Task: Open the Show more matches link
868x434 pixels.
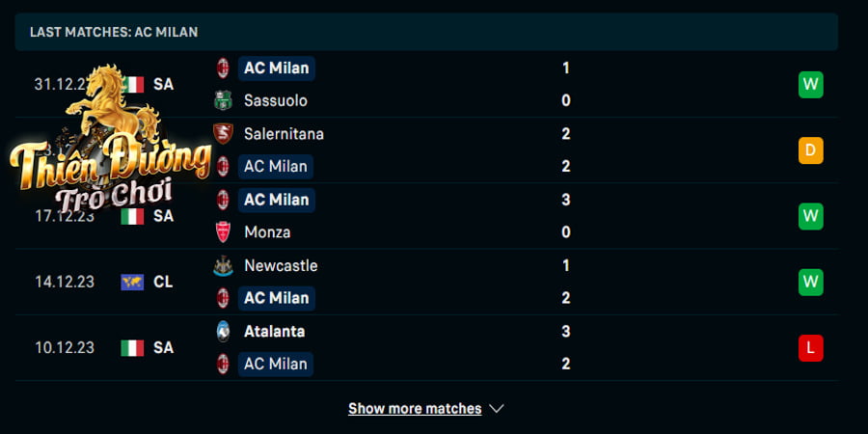Action: 415,409
